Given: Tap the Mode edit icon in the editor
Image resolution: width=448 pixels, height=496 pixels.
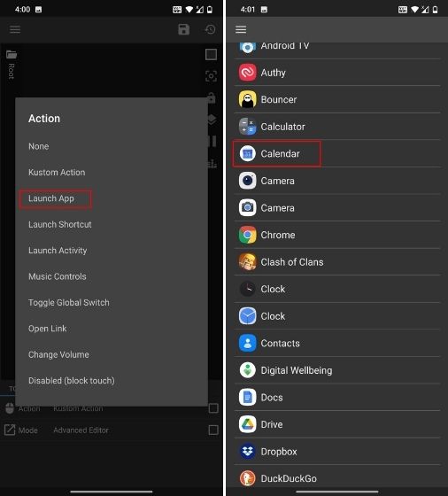Looking at the screenshot, I should [x=10, y=430].
